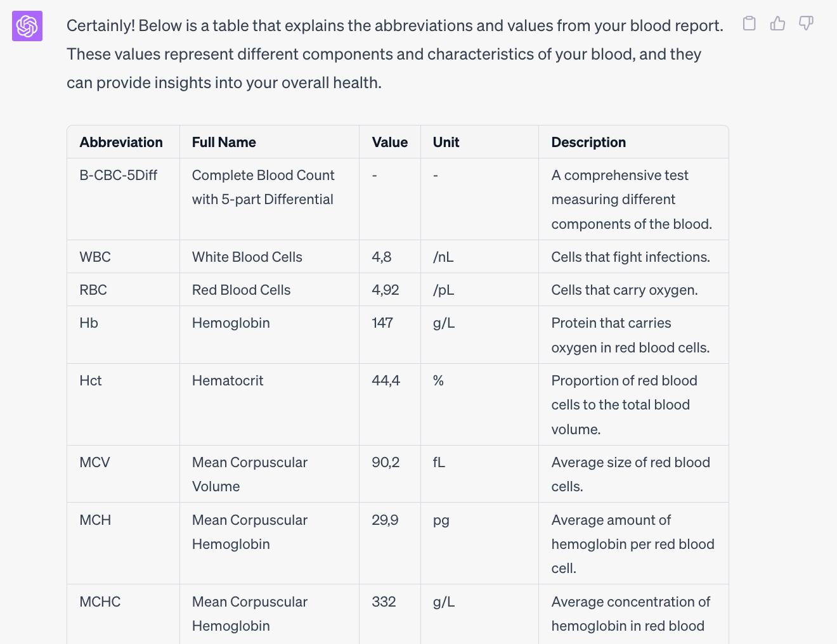Screen dimensions: 837x644
Task: Click the White Blood Cells name cell
Action: click(x=247, y=257)
